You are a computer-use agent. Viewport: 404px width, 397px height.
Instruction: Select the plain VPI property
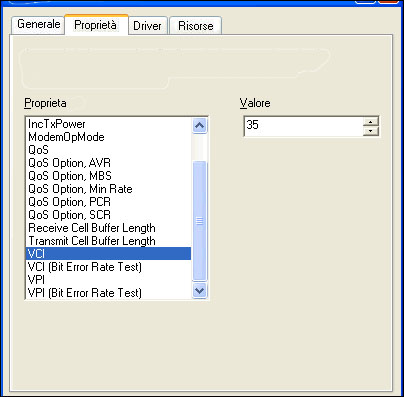[108, 280]
